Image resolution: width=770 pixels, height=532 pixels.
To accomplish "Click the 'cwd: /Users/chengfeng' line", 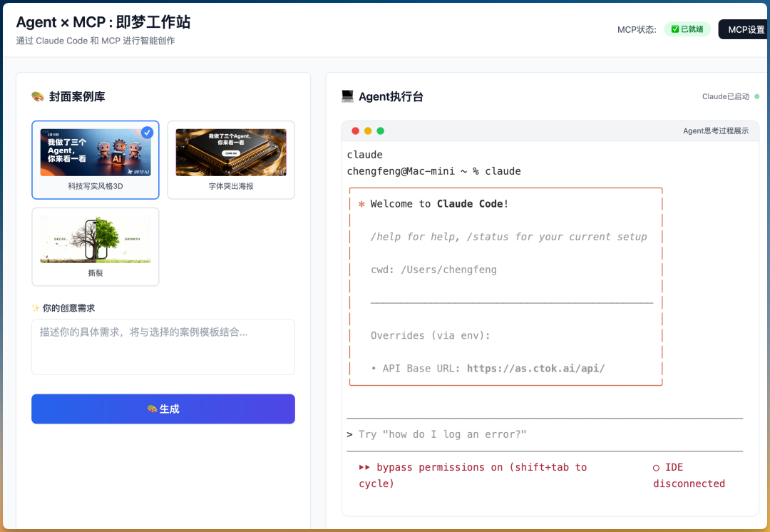I will pyautogui.click(x=433, y=270).
